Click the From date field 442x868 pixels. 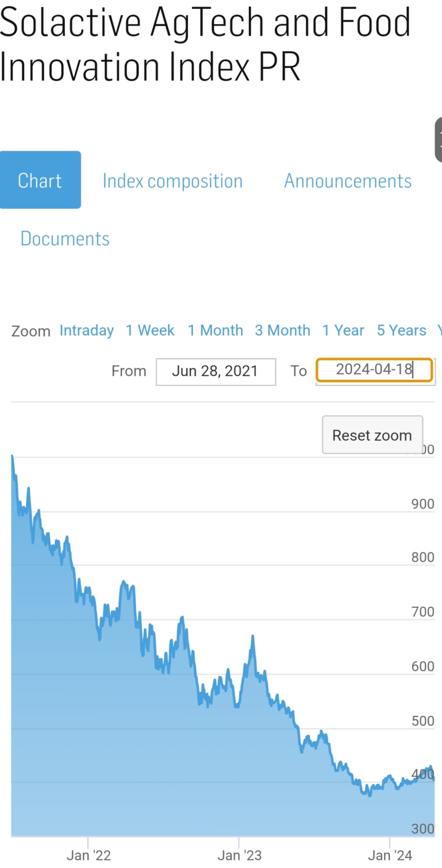pos(216,371)
